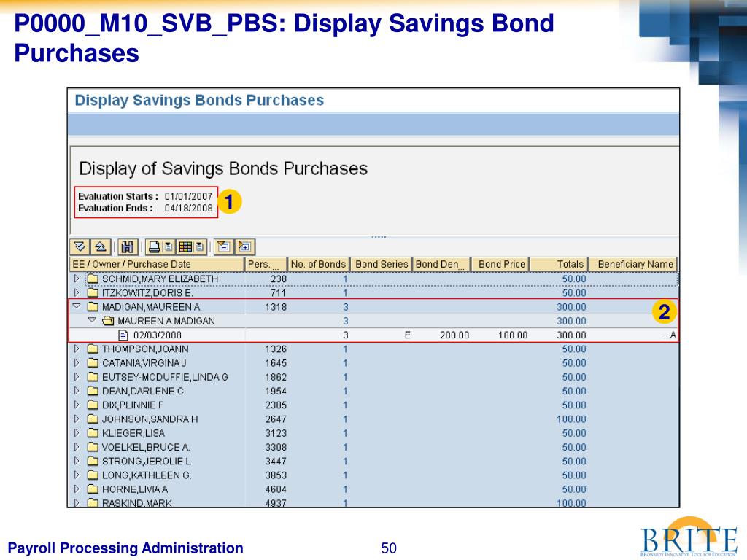Click Evaluation Ends date 04/18/2008
Viewport: 747px width, 560px height.
click(x=188, y=208)
